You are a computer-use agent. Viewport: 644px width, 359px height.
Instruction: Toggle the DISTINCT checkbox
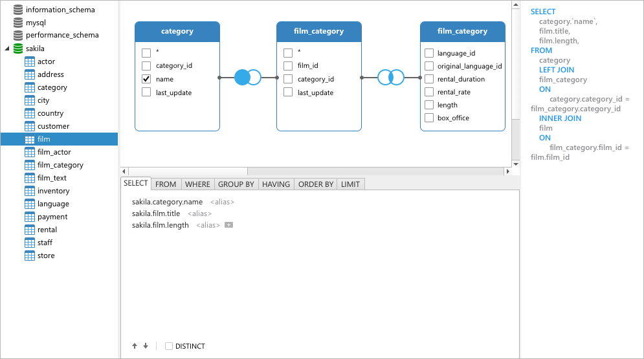pos(169,346)
